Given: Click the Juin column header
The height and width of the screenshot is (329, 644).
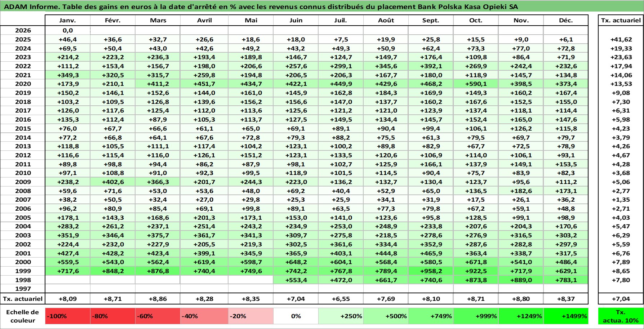Looking at the screenshot, I should click(296, 20).
